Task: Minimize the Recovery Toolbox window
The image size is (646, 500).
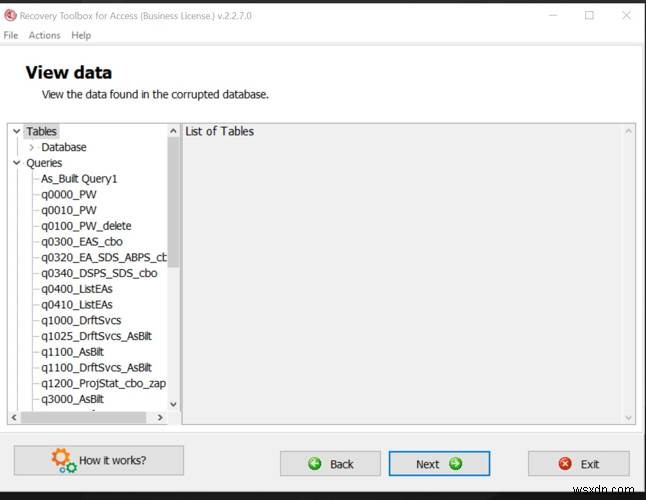Action: coord(553,16)
